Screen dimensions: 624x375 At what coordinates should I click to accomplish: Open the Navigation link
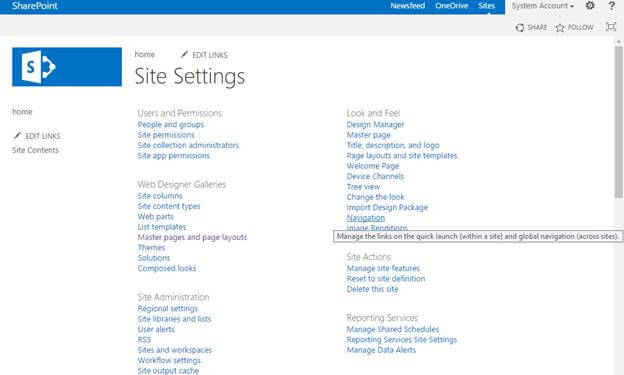[x=366, y=218]
